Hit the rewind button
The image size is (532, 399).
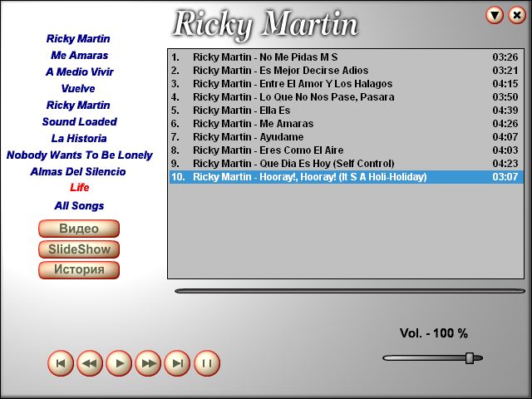pos(90,363)
